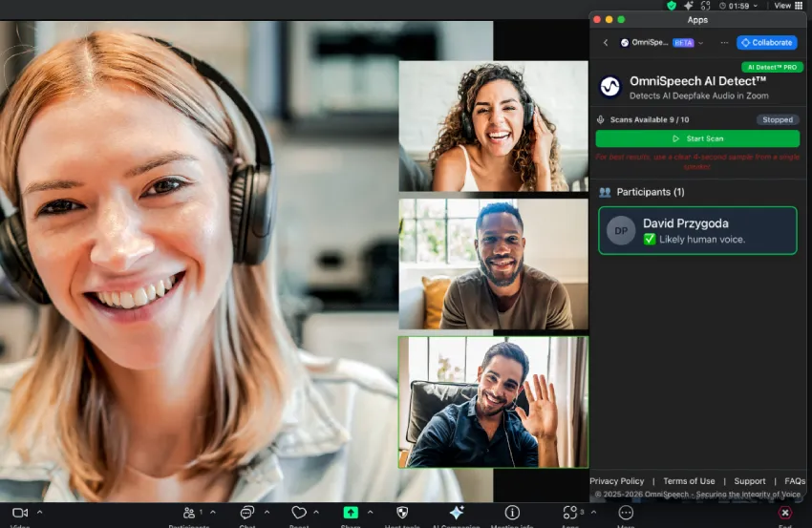Click the AI Detect PRO badge
This screenshot has height=528, width=812.
[x=772, y=67]
